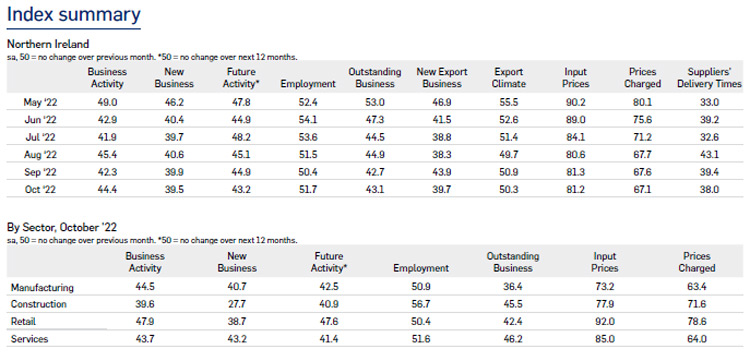
Task: Select the Employment header in sector table
Action: click(x=421, y=268)
